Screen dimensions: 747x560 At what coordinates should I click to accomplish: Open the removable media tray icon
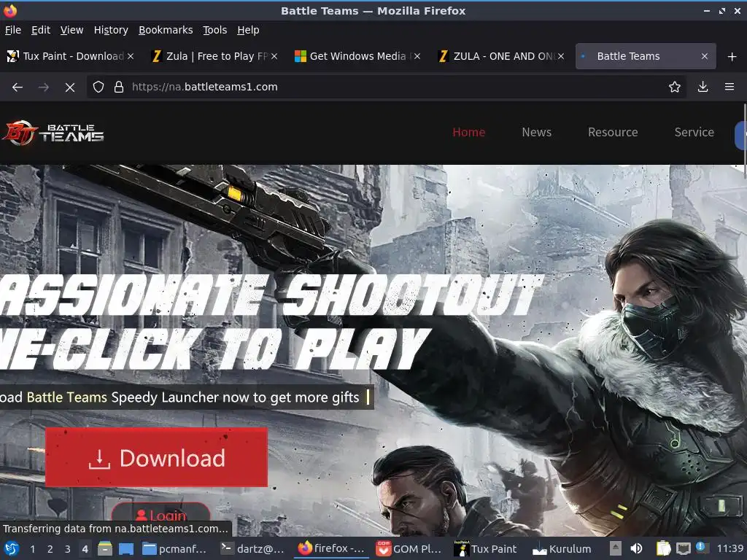tap(616, 549)
